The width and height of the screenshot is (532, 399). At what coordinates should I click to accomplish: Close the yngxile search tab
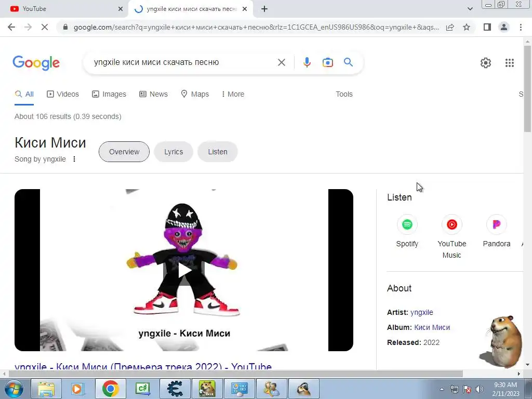(x=245, y=9)
